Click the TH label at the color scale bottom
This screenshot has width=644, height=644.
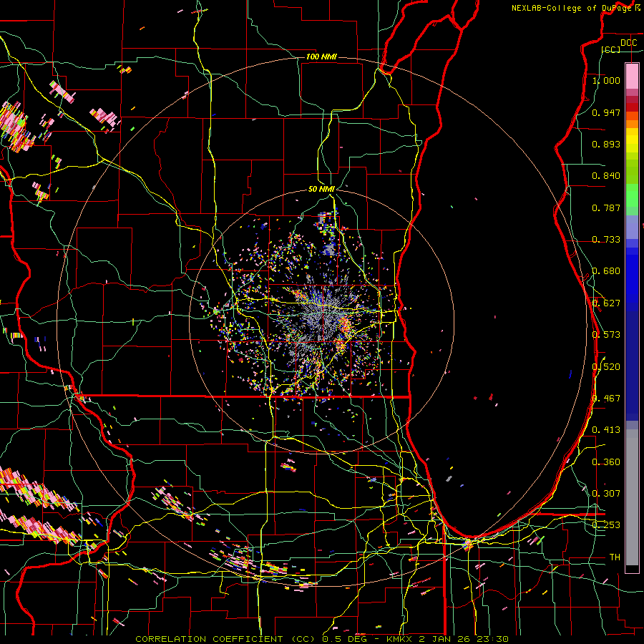(615, 557)
